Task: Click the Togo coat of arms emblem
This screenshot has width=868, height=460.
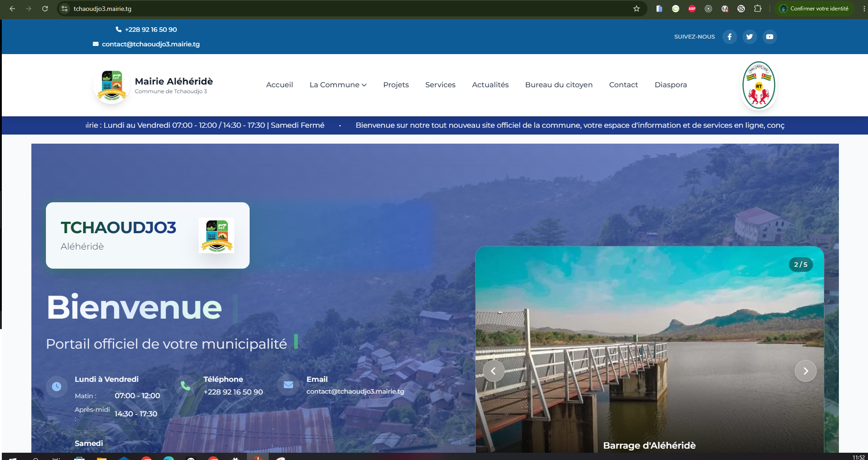Action: click(x=759, y=85)
